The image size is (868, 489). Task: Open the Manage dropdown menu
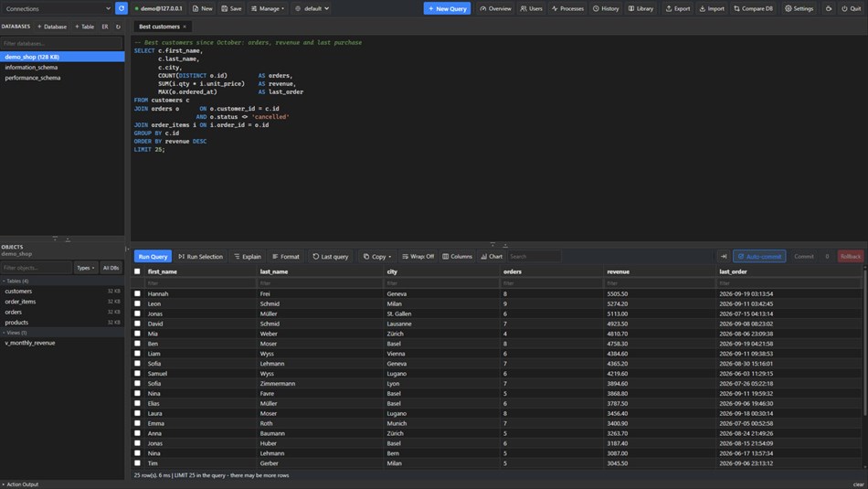click(268, 8)
